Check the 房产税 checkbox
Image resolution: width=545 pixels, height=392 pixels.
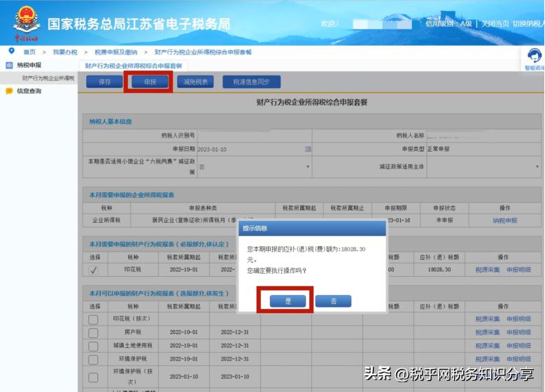point(93,333)
